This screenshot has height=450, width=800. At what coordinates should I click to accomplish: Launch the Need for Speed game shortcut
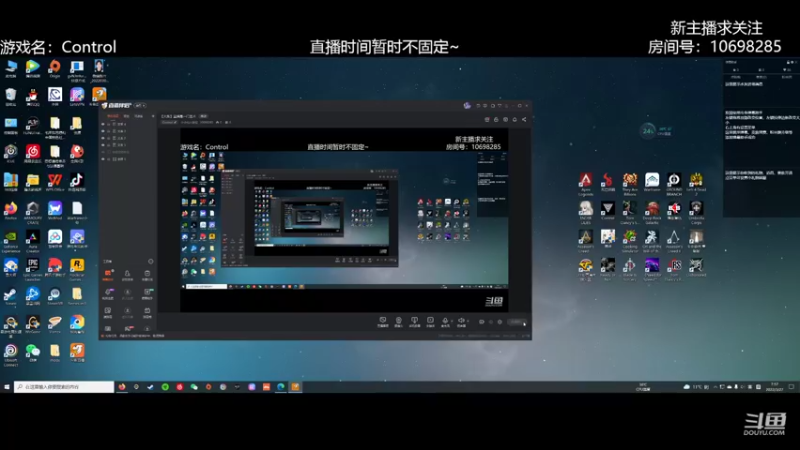[652, 270]
